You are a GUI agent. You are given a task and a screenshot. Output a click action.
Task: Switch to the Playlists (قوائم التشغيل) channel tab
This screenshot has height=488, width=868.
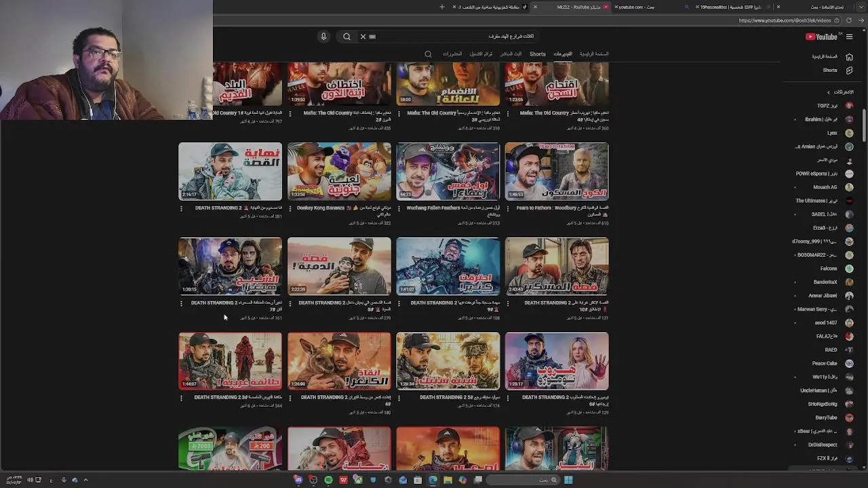pos(481,54)
